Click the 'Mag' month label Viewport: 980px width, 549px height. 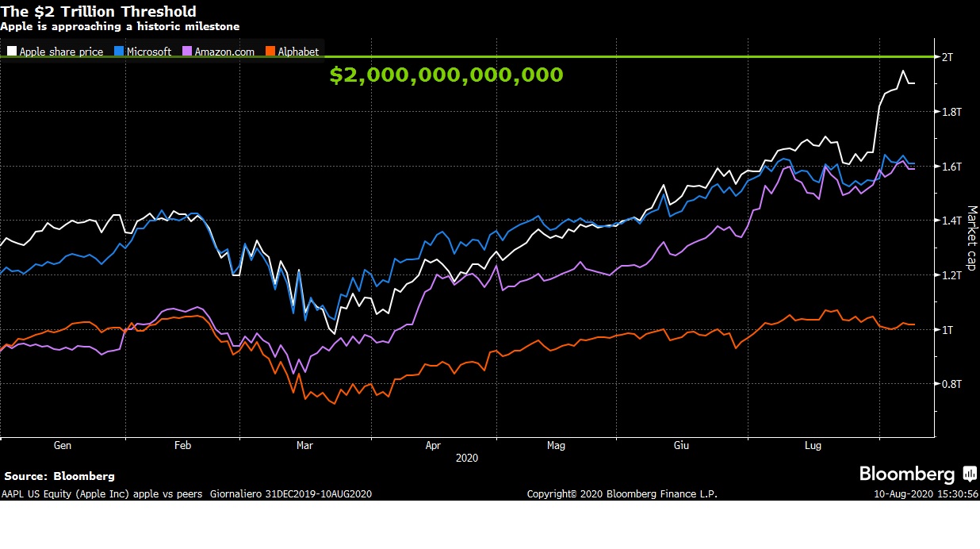click(556, 446)
